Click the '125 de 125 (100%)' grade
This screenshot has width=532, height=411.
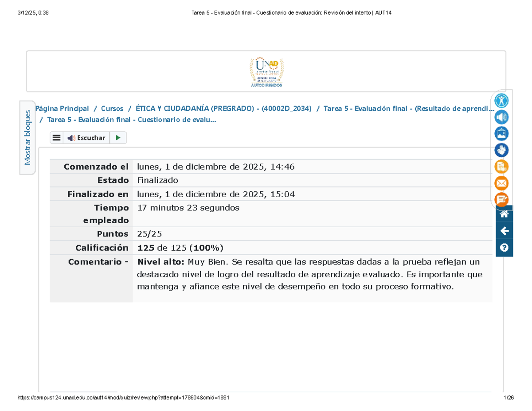180,248
